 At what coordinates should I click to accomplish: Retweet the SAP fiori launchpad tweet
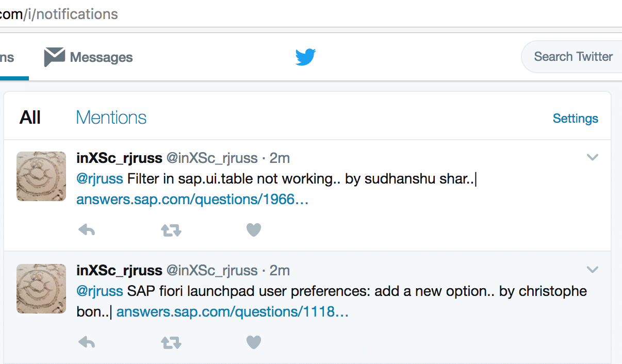click(x=171, y=342)
